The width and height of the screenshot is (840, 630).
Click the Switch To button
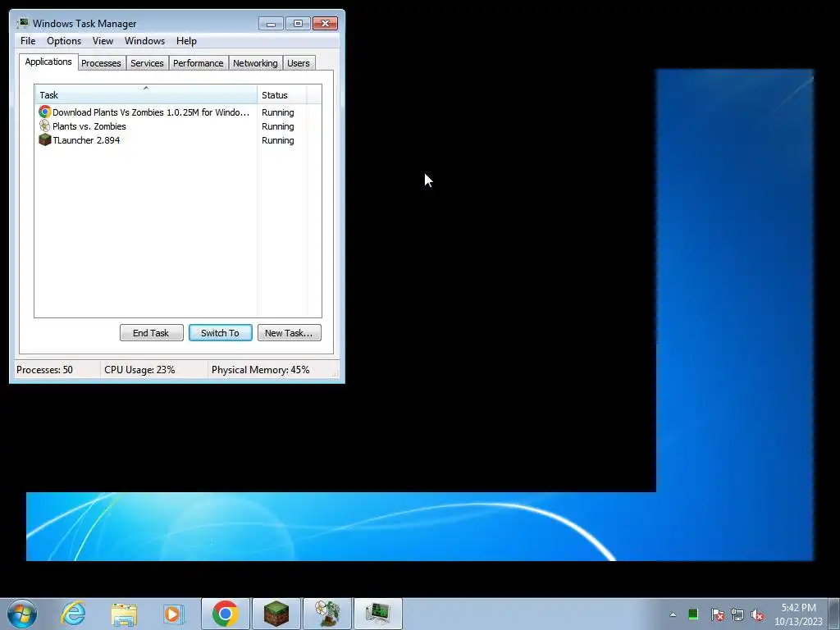pos(220,333)
